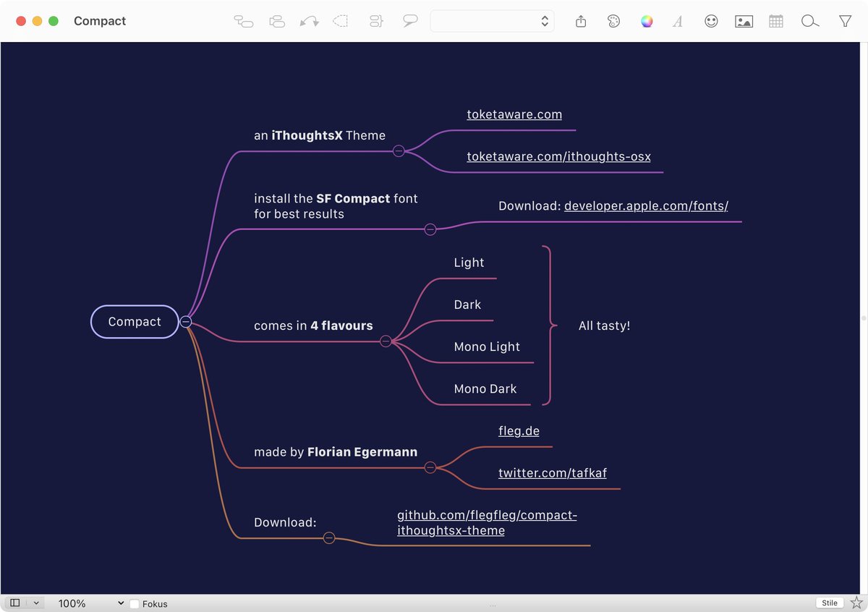Screen dimensions: 868x612
Task: Add a summary bracket from toolbar
Action: pyautogui.click(x=375, y=22)
